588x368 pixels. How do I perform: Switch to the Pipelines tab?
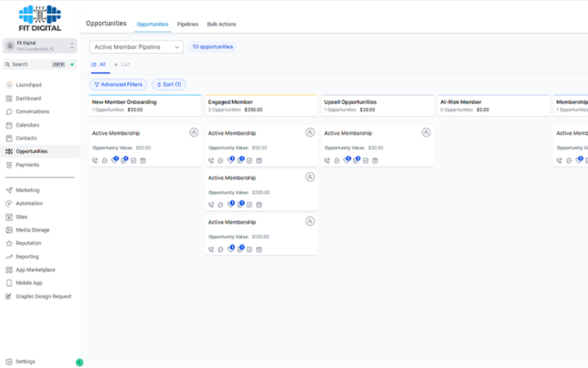(x=188, y=25)
